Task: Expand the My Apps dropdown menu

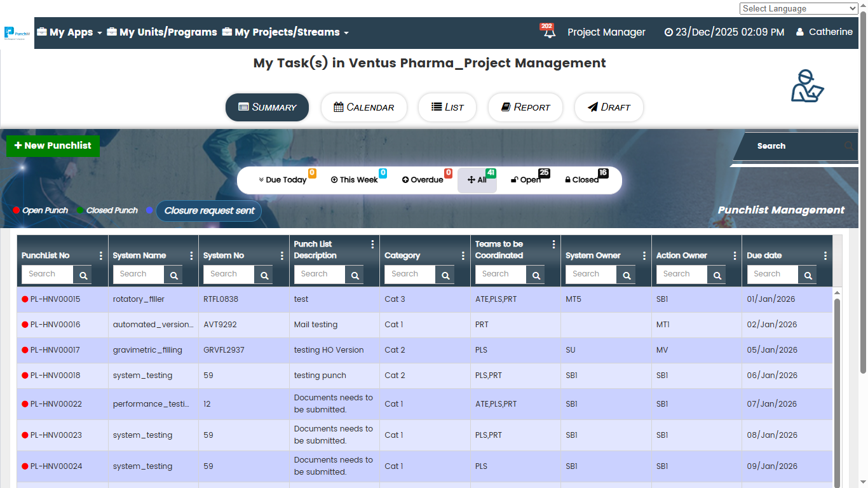Action: tap(70, 32)
